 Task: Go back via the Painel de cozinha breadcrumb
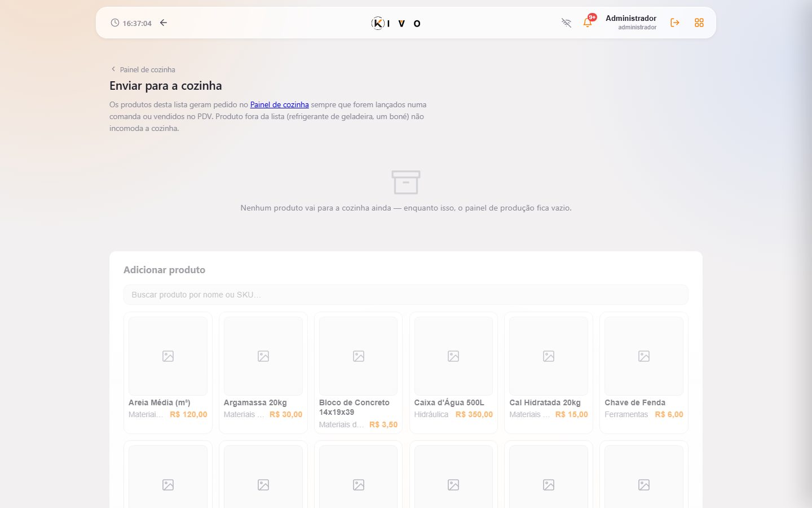[143, 69]
